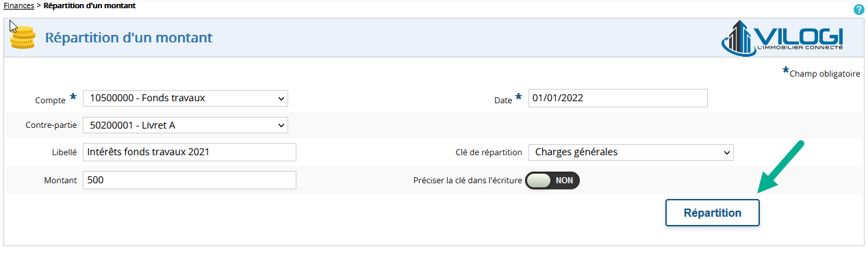
Task: Click the 'Clé de répartition' label
Action: [x=489, y=153]
